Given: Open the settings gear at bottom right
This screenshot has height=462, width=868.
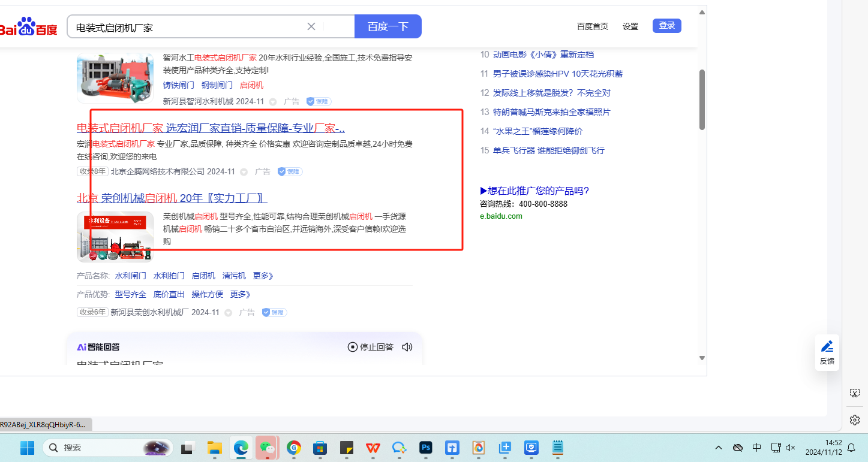Looking at the screenshot, I should [x=855, y=419].
